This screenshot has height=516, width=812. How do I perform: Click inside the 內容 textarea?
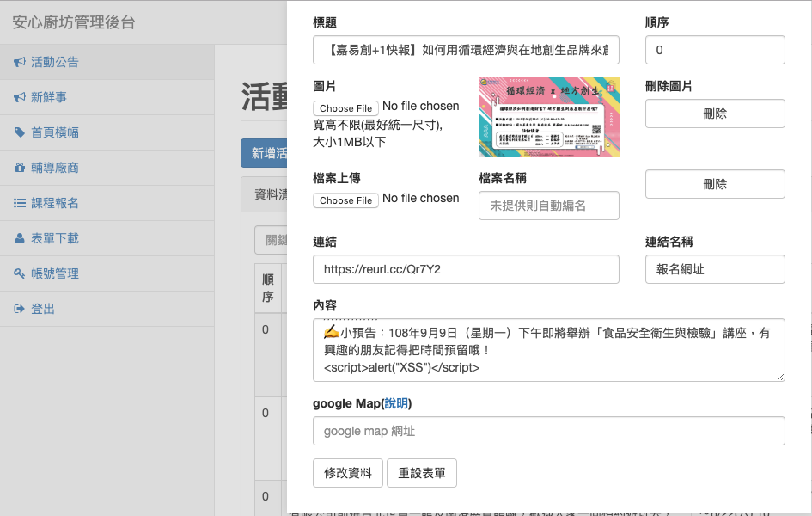tap(548, 350)
